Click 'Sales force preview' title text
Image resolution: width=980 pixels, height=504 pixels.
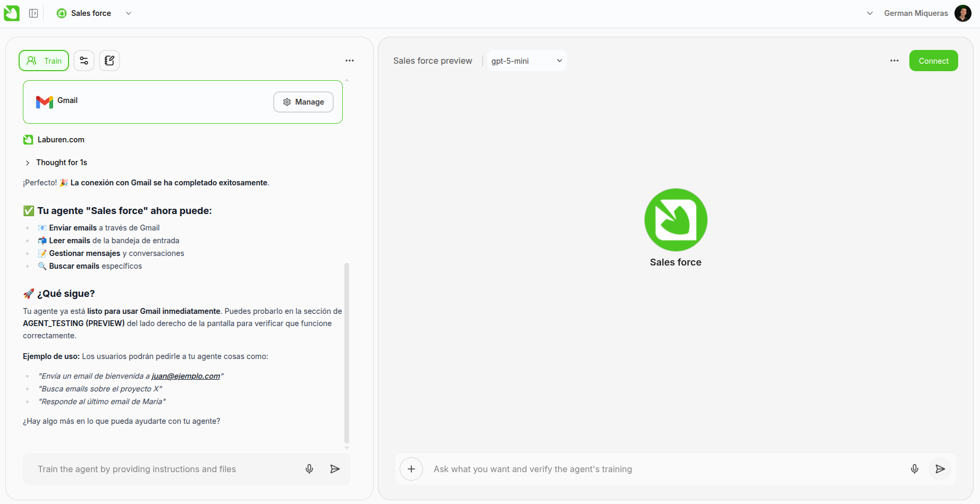coord(433,61)
